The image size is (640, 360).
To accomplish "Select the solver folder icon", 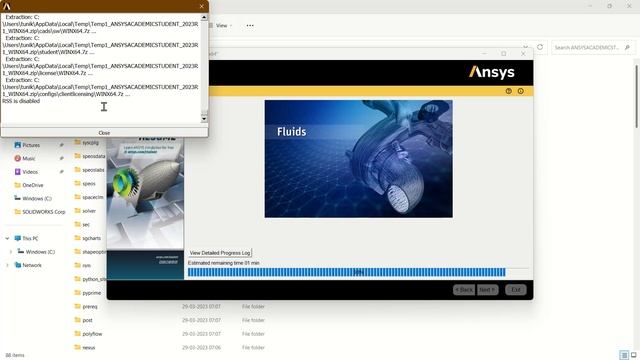I will (x=78, y=211).
